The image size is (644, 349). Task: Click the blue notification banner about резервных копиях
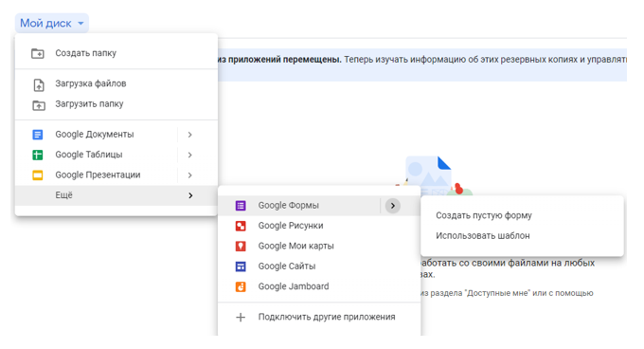click(422, 64)
